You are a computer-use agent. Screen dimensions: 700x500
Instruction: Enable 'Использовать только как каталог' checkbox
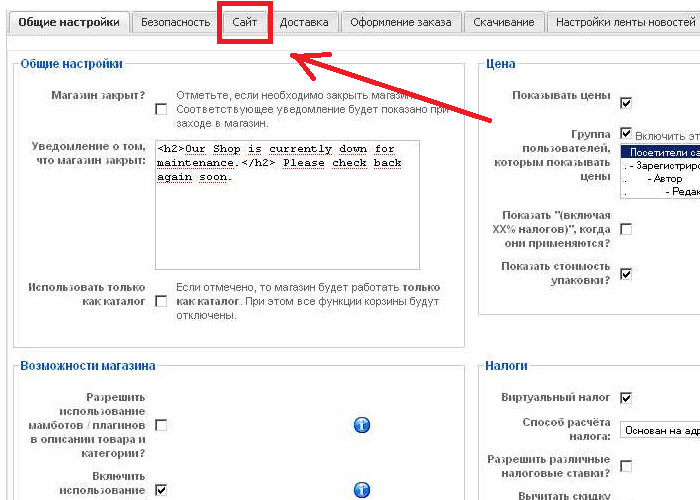(161, 301)
